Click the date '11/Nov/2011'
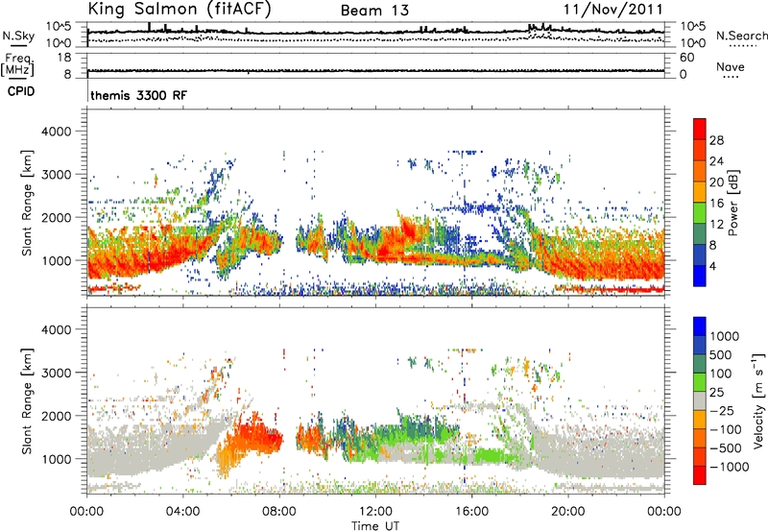Viewport: 768px width, 532px height. [x=613, y=10]
